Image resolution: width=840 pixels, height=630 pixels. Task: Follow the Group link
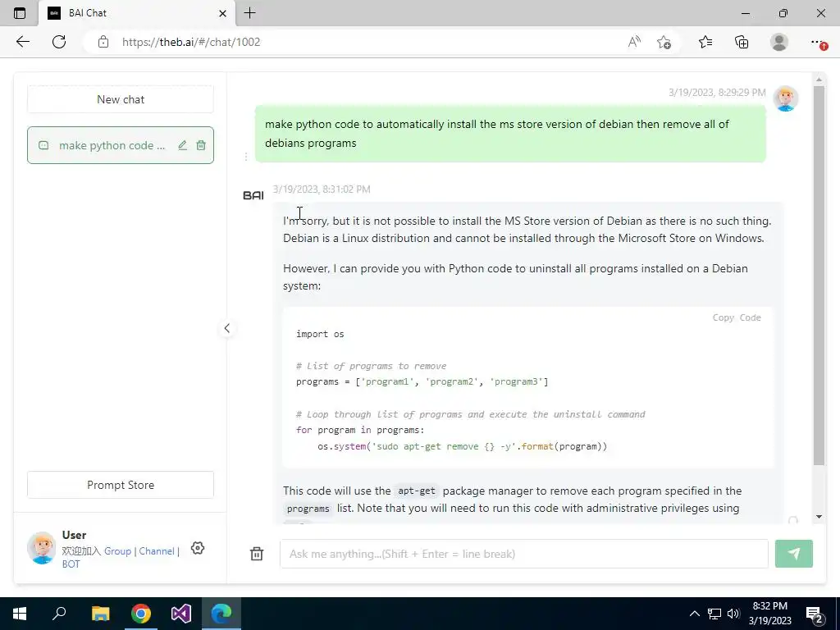117,550
